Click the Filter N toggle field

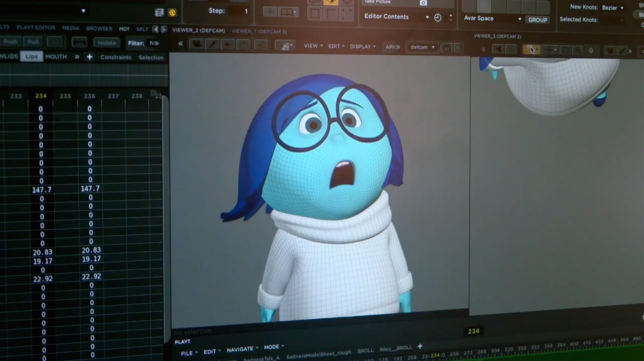click(153, 43)
